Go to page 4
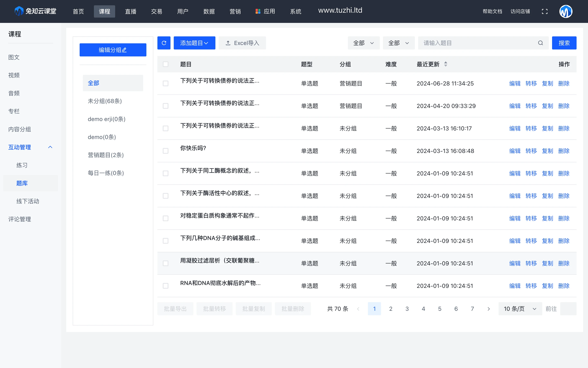This screenshot has height=368, width=588. click(423, 309)
